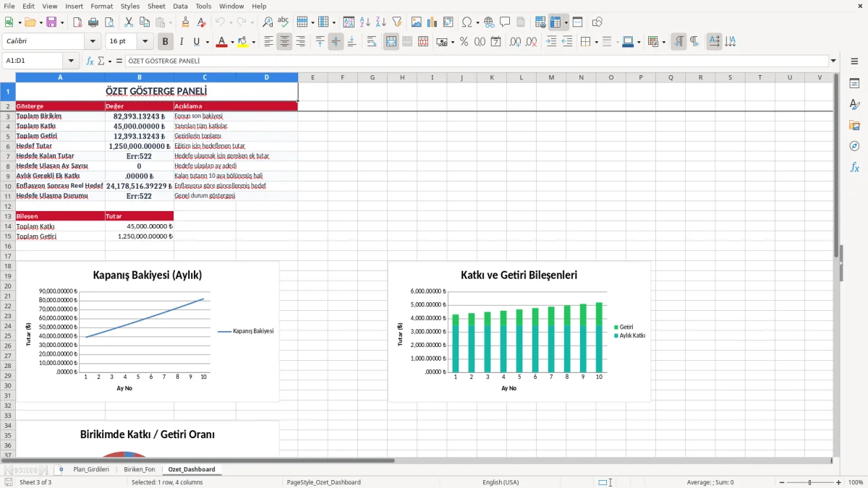The image size is (868, 488).
Task: Increase indent
Action: point(551,42)
